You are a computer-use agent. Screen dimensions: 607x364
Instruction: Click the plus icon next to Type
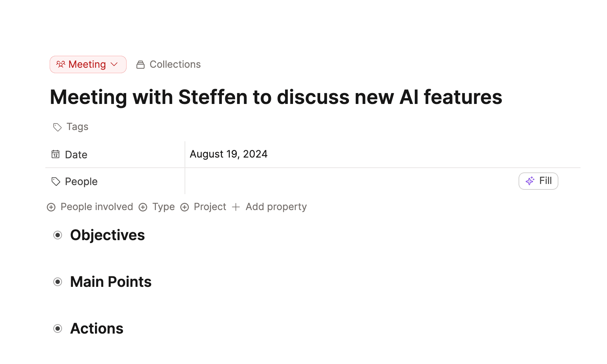143,207
